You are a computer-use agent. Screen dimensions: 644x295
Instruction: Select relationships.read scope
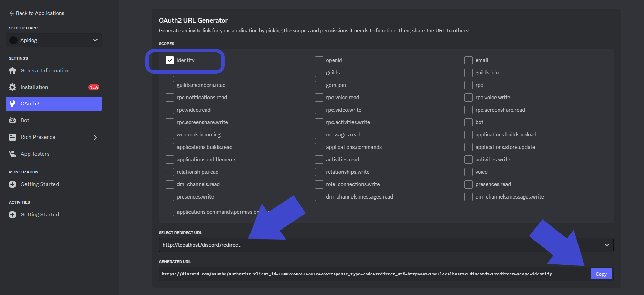click(170, 172)
